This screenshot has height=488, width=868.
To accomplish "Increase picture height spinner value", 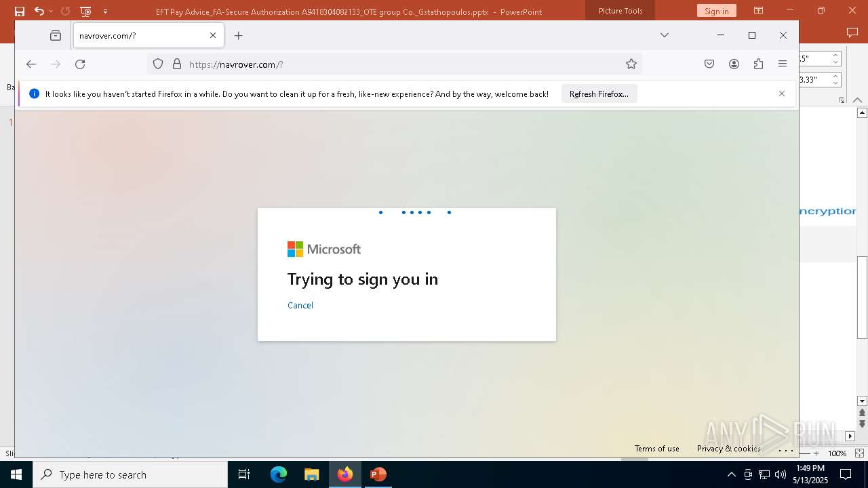I will [x=836, y=55].
